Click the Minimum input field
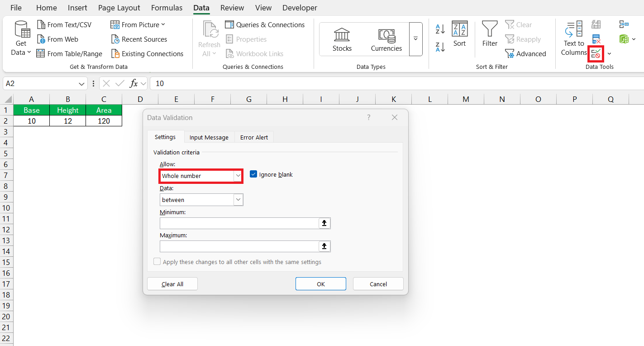Image resolution: width=644 pixels, height=346 pixels. click(240, 223)
